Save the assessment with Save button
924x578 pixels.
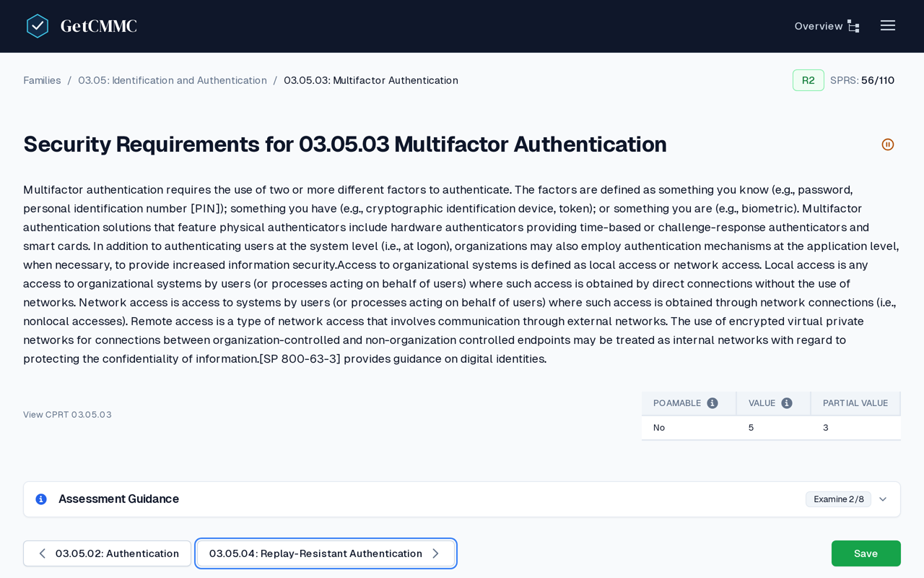[x=866, y=553]
